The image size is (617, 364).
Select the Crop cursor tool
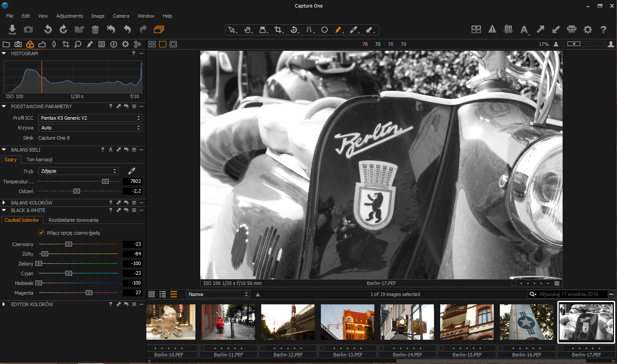(x=278, y=30)
